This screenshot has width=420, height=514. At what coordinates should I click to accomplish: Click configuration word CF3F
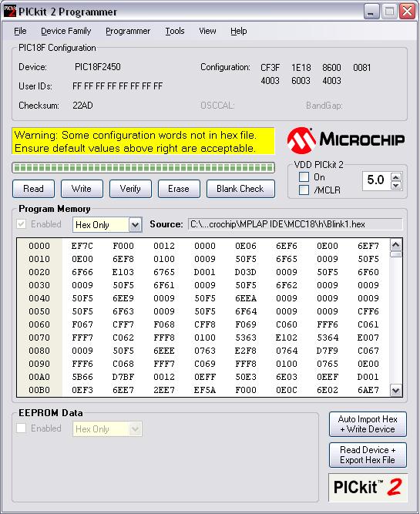tap(270, 68)
